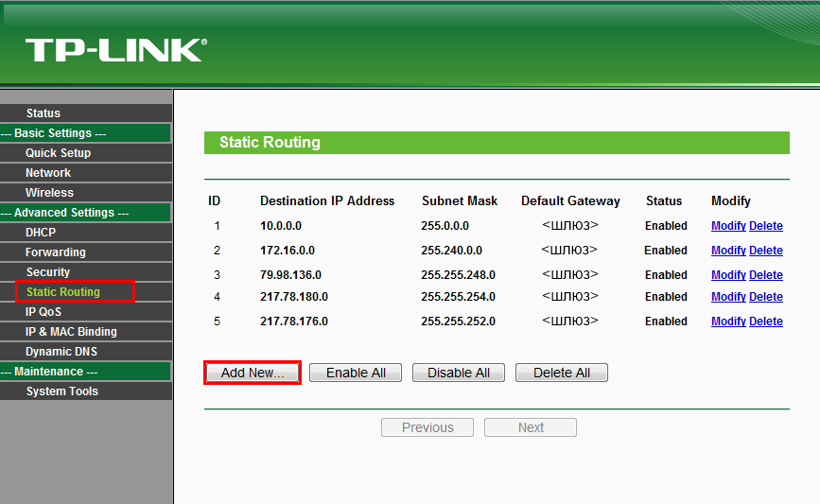The width and height of the screenshot is (820, 504).
Task: Click the Previous page button
Action: point(427,427)
